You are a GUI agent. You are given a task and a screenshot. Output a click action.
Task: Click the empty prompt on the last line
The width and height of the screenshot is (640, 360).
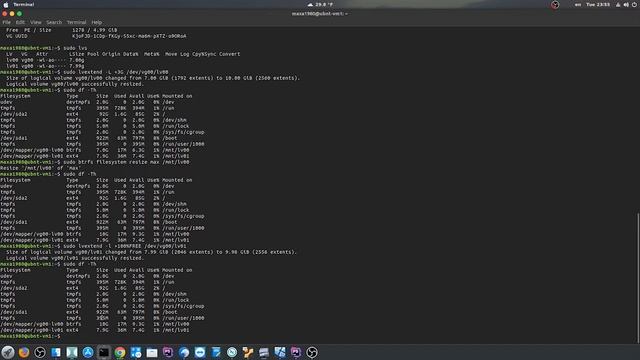[x=31, y=336]
